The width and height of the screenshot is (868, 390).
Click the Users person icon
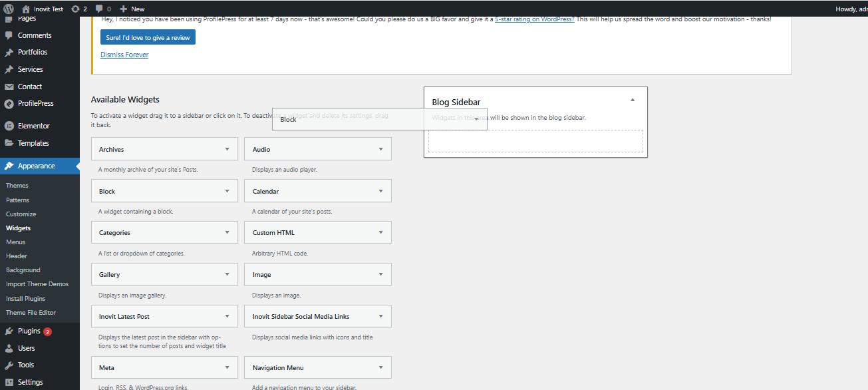9,348
